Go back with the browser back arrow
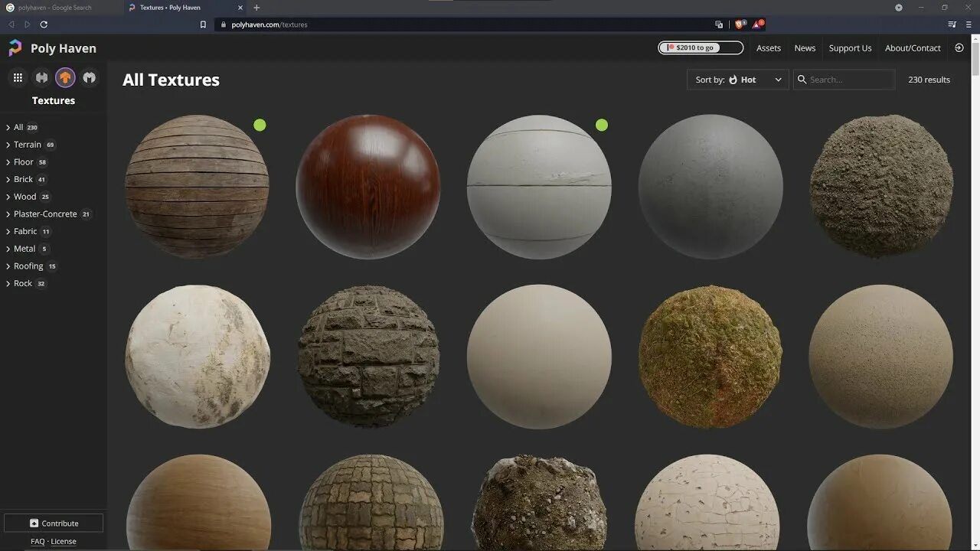Image resolution: width=980 pixels, height=551 pixels. tap(11, 24)
